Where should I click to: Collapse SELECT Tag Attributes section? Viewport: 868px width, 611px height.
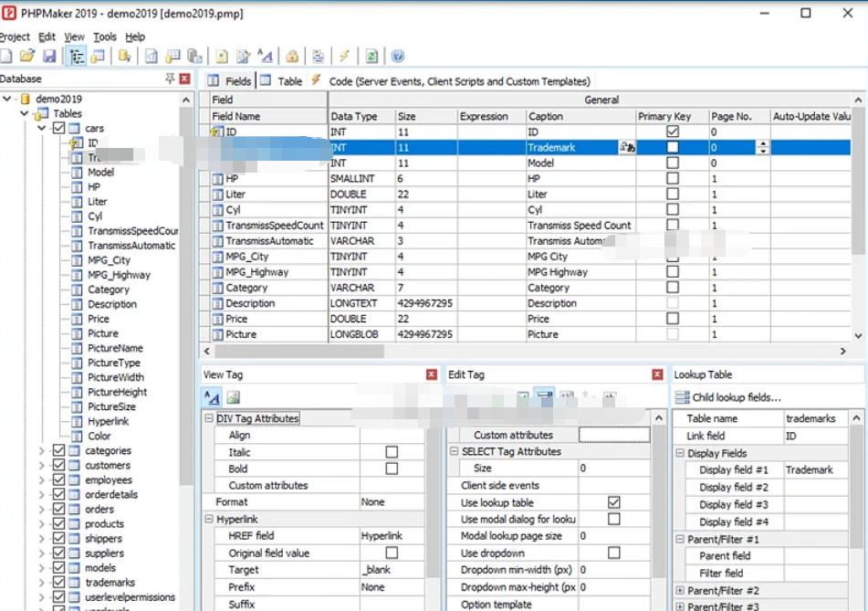[454, 451]
